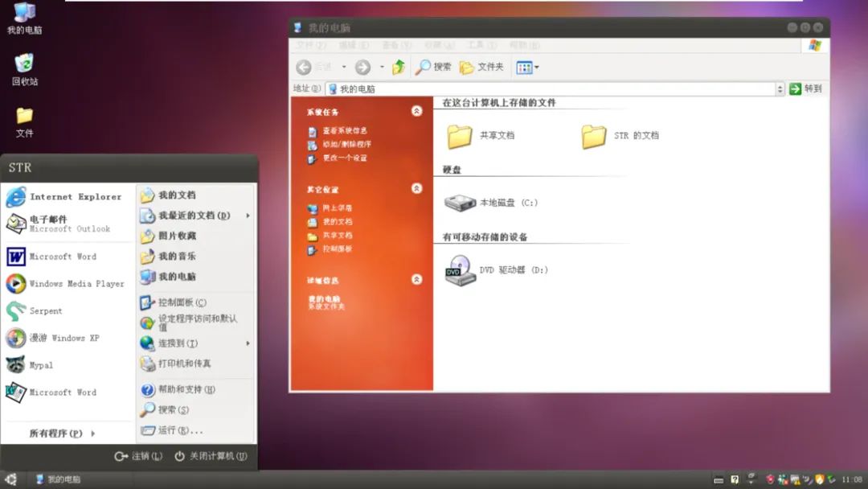Open address bar dropdown arrow
The image size is (868, 489).
780,88
